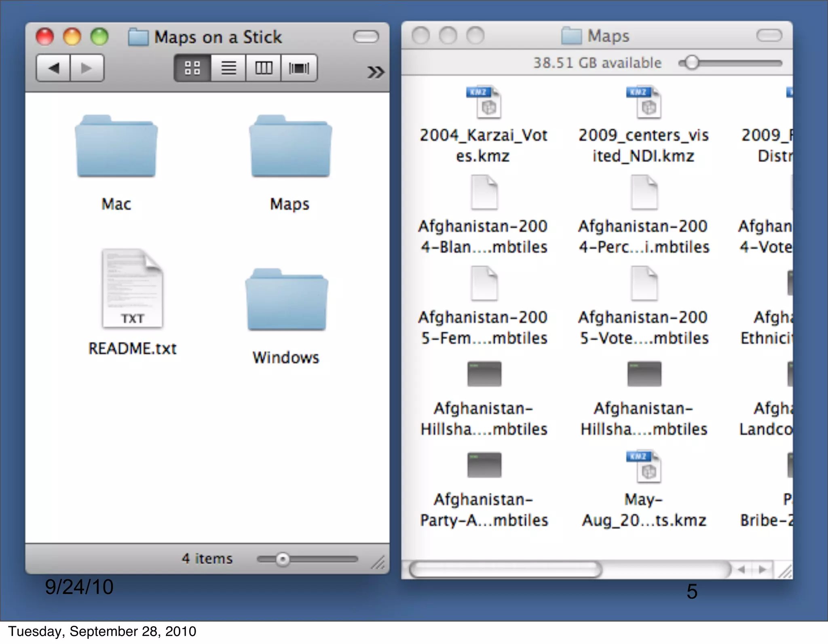
Task: Select Afghanistan-Party-A...mbtiles file
Action: click(484, 466)
